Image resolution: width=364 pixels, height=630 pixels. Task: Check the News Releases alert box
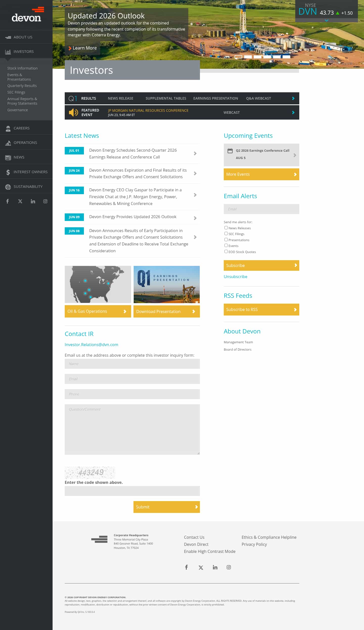[x=226, y=228]
